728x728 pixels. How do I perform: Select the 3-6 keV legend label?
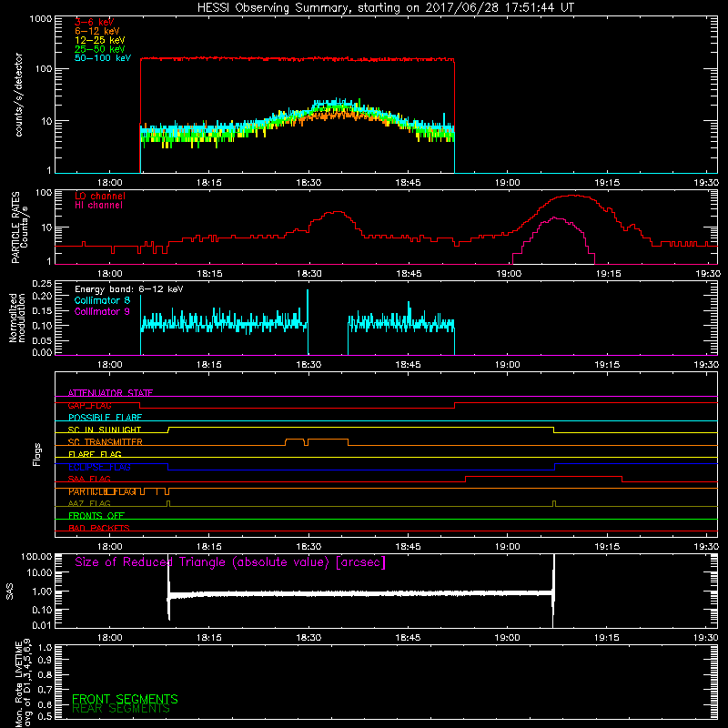(95, 22)
